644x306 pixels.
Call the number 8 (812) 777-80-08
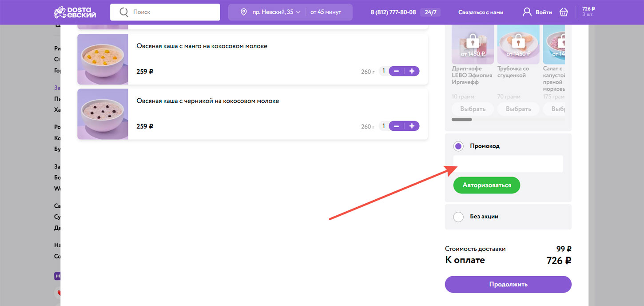393,12
